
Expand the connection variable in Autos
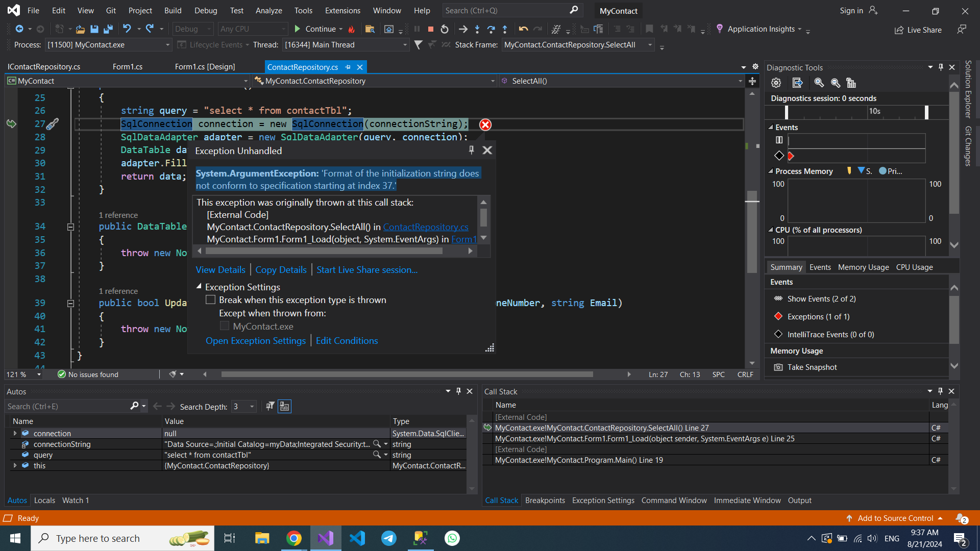pyautogui.click(x=15, y=433)
